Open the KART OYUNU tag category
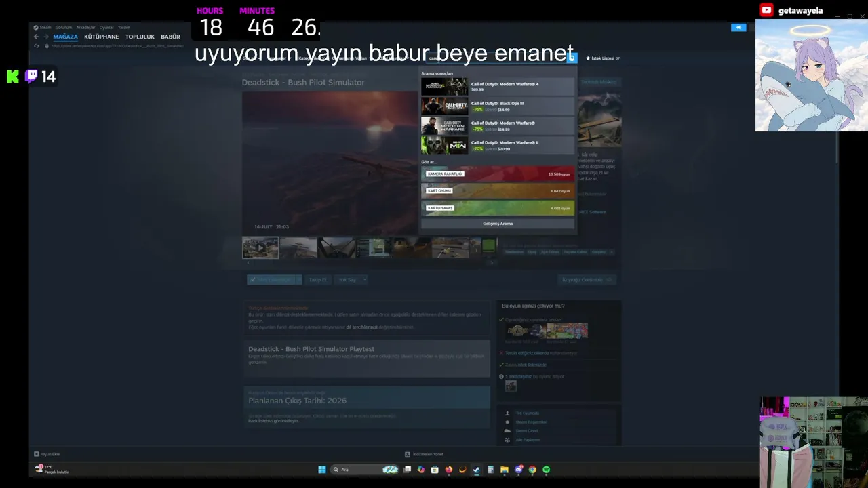Image resolution: width=868 pixels, height=488 pixels. click(x=498, y=191)
